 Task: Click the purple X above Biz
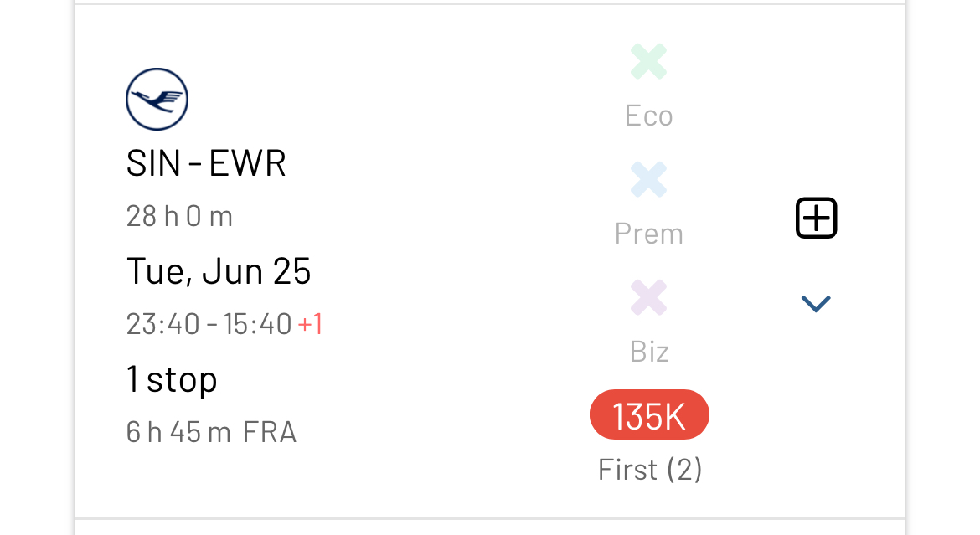coord(649,297)
